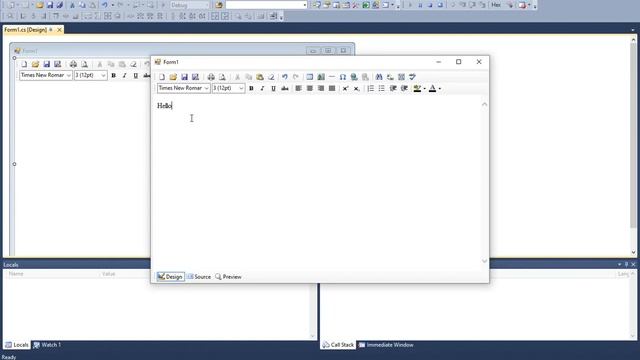Toggle subscript in running Form1

coord(356,89)
